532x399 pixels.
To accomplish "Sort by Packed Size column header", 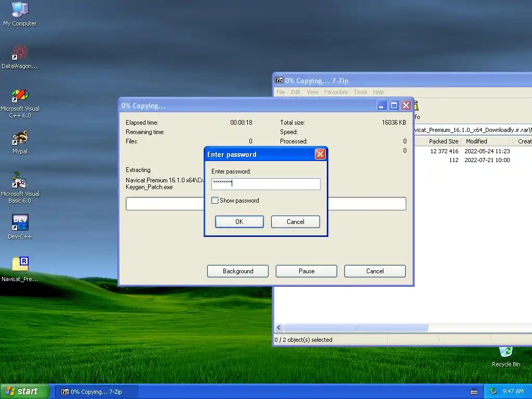I will click(x=438, y=141).
